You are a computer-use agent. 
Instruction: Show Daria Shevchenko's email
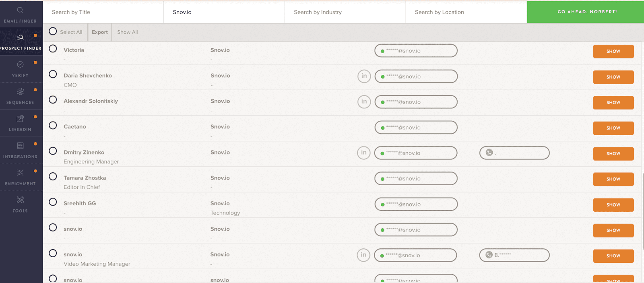[613, 77]
